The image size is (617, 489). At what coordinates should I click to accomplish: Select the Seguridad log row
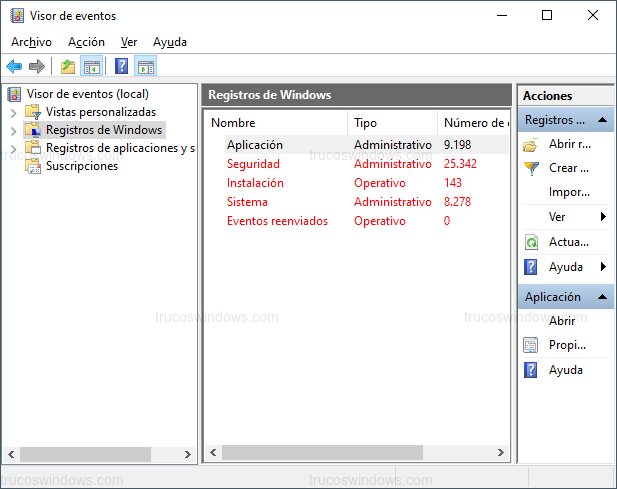[x=253, y=164]
